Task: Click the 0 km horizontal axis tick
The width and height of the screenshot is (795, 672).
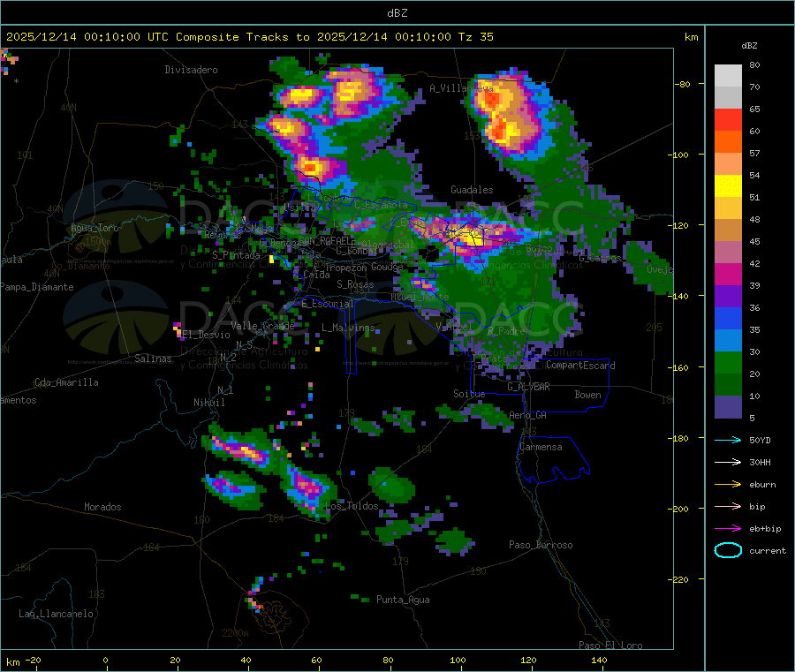Action: pos(105,660)
